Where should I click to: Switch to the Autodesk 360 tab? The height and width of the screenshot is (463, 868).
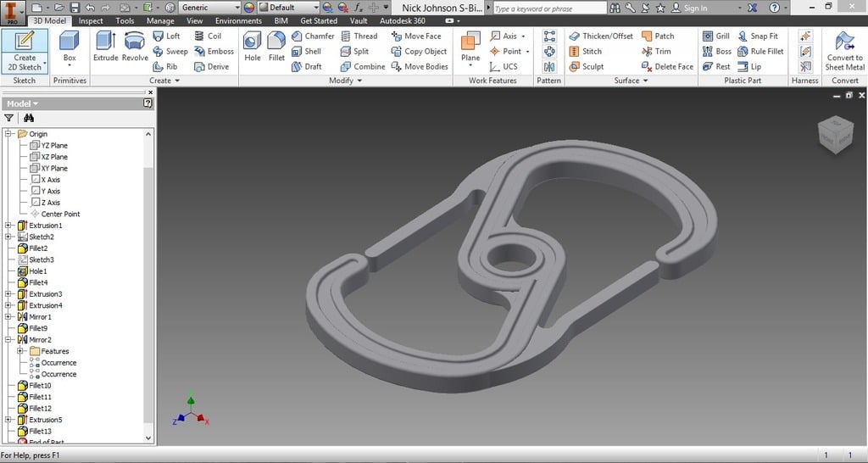pos(403,20)
